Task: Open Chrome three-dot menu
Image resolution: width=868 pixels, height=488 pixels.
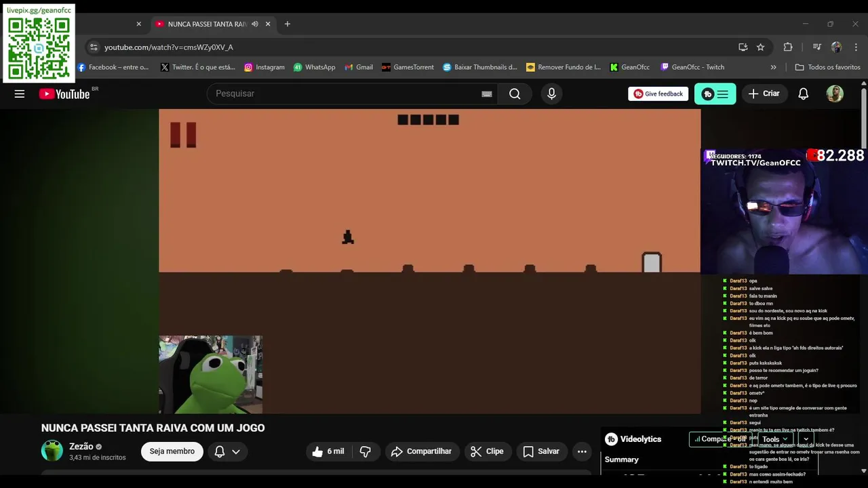Action: tap(856, 47)
